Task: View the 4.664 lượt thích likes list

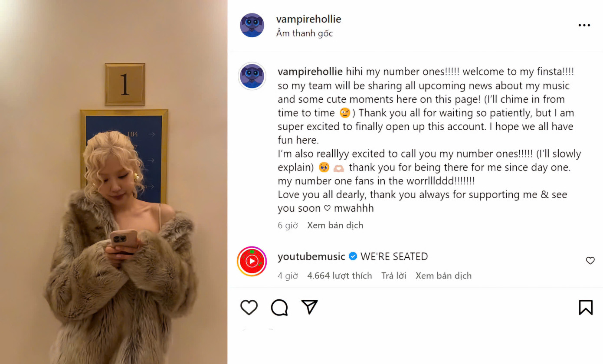Action: pos(340,275)
